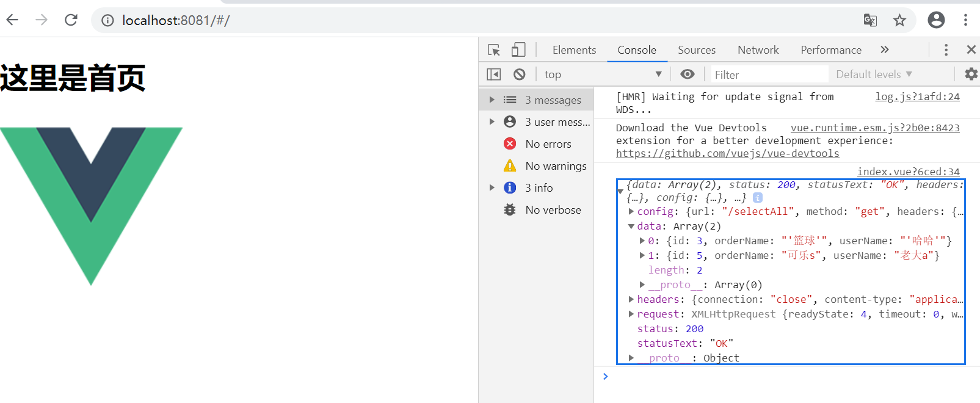Screen dimensions: 980x403
Task: Collapse the logged response object
Action: (x=620, y=192)
